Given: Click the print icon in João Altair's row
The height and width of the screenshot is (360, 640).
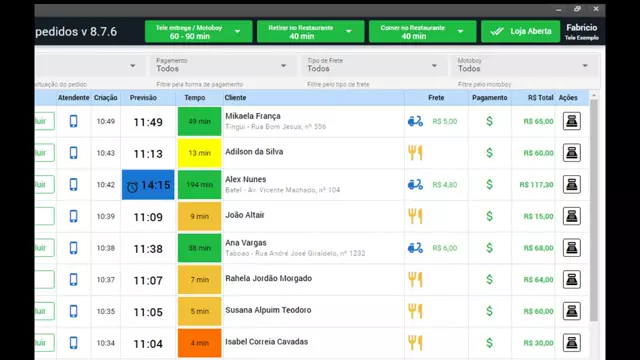Looking at the screenshot, I should pyautogui.click(x=571, y=216).
